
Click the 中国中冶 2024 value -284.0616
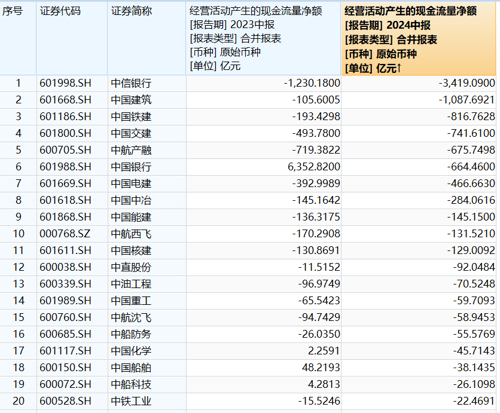[471, 200]
